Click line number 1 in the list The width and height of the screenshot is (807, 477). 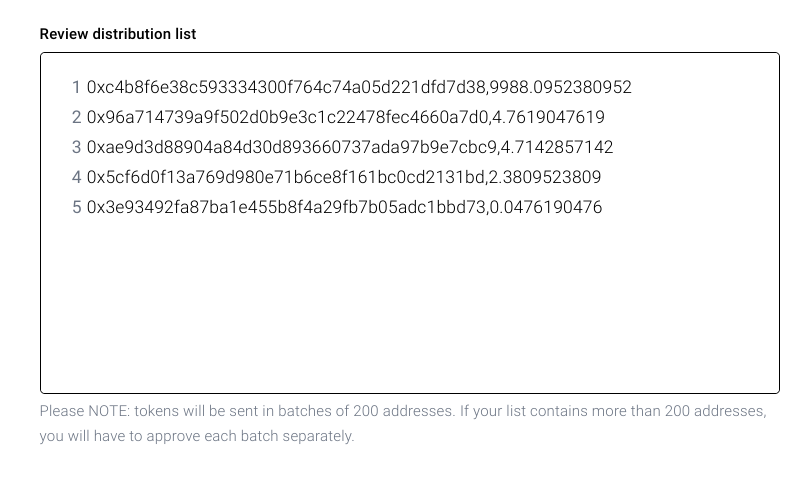(x=76, y=88)
